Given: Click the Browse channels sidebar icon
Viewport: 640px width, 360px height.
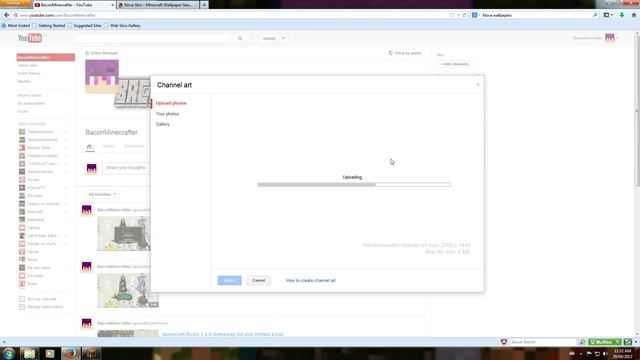Looking at the screenshot, I should coord(22,299).
